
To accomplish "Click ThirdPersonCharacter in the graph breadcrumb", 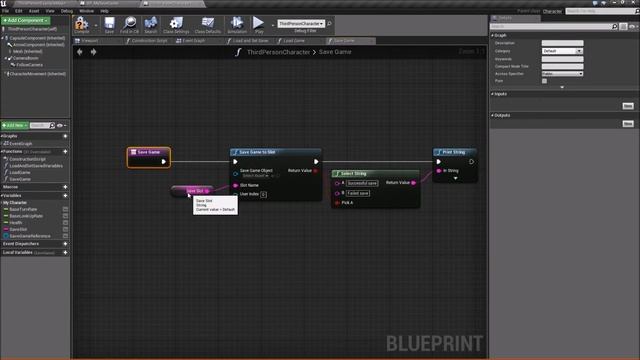I will 278,52.
